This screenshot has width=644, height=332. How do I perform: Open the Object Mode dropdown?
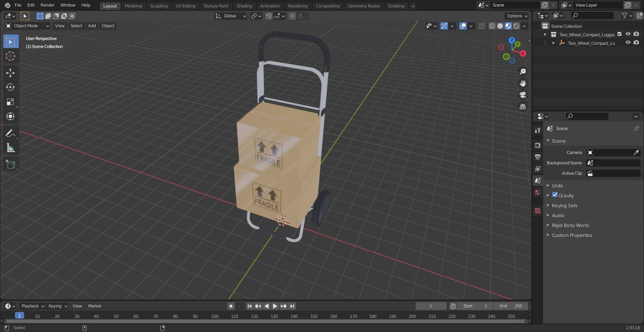(x=27, y=26)
